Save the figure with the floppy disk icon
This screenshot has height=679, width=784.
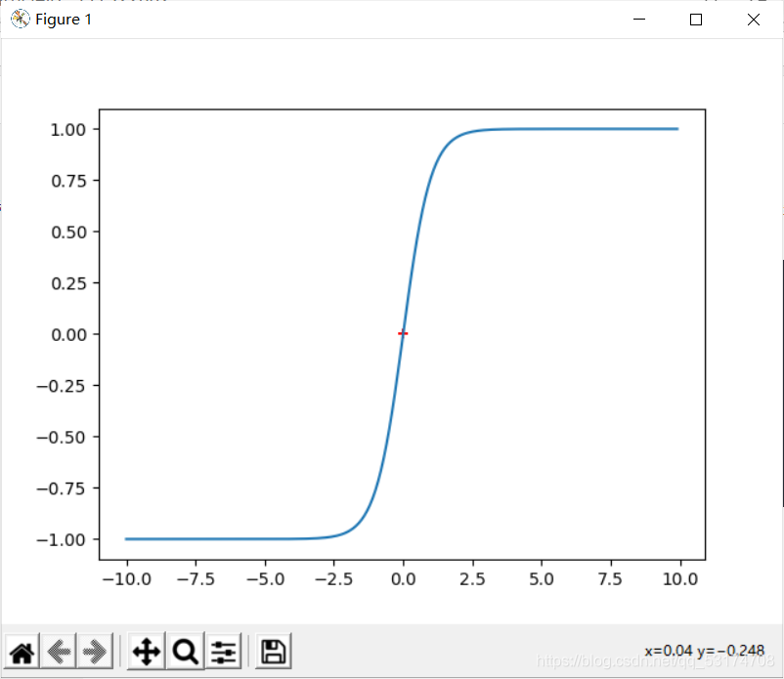[274, 652]
